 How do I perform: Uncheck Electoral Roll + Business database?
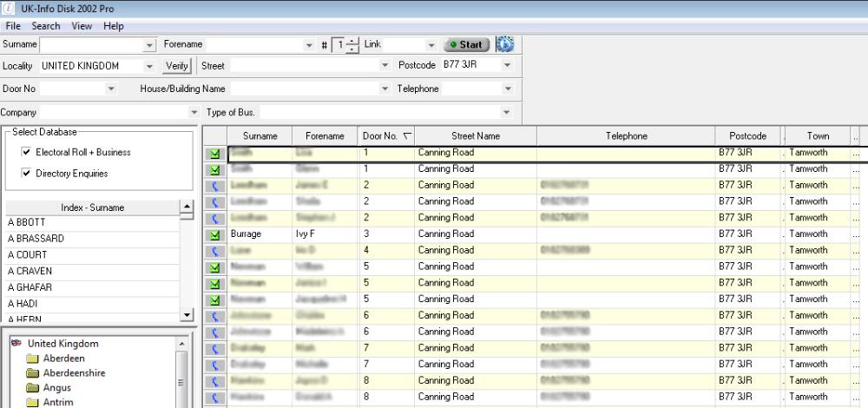[x=26, y=153]
